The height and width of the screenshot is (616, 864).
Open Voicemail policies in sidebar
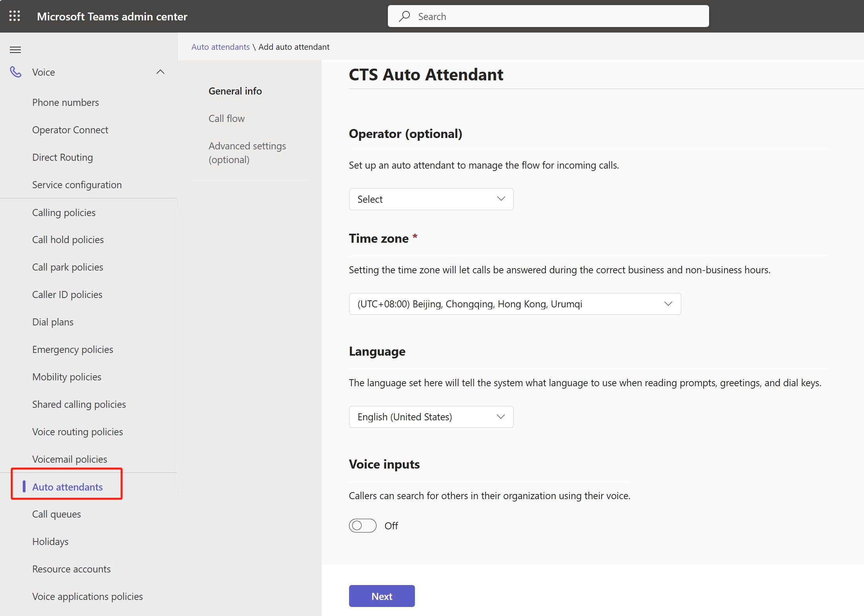tap(70, 459)
